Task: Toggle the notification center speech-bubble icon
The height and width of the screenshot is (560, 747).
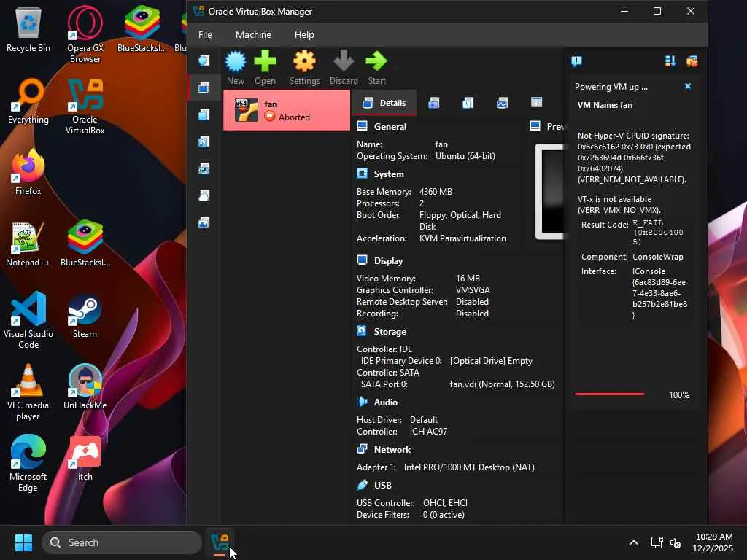Action: tap(576, 61)
